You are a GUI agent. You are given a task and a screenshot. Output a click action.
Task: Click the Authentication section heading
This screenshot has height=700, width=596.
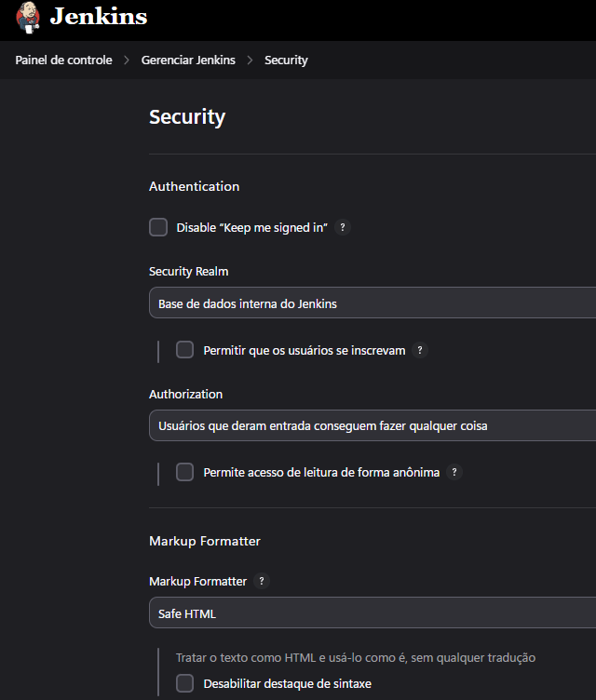click(x=194, y=186)
